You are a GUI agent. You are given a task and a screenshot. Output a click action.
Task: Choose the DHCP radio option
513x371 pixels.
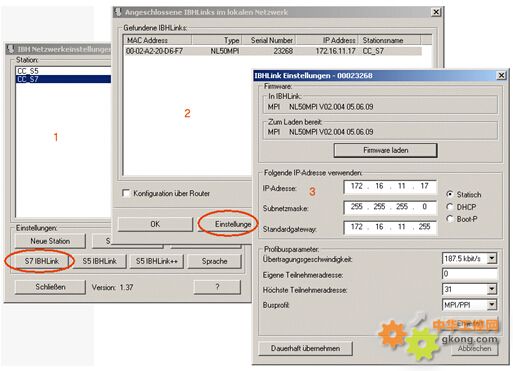pos(450,207)
